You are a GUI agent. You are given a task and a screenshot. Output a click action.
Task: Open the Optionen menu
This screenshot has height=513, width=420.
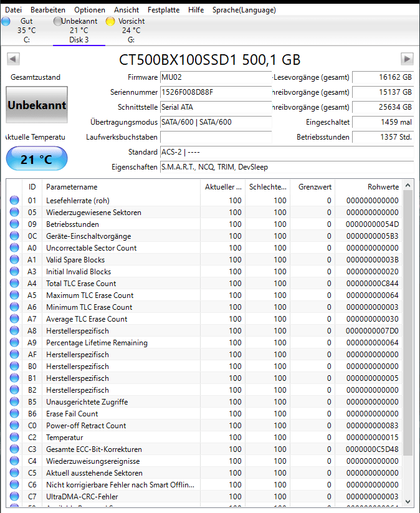tap(90, 10)
